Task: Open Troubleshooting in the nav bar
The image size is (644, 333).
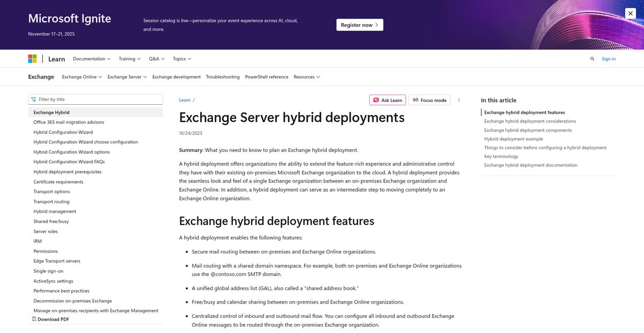Action: point(223,77)
